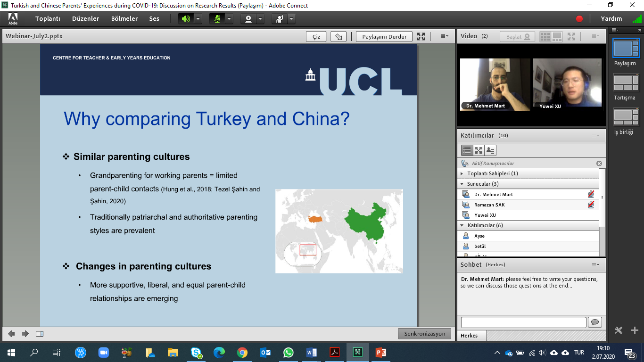This screenshot has height=362, width=644.
Task: Toggle full screen for the Share pod
Action: [421, 37]
